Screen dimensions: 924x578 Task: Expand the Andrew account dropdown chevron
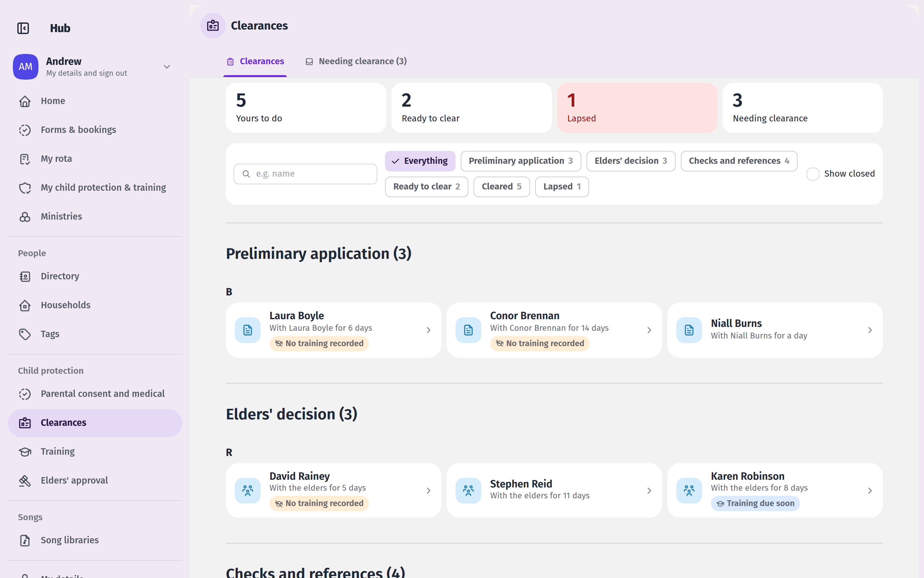pos(167,67)
